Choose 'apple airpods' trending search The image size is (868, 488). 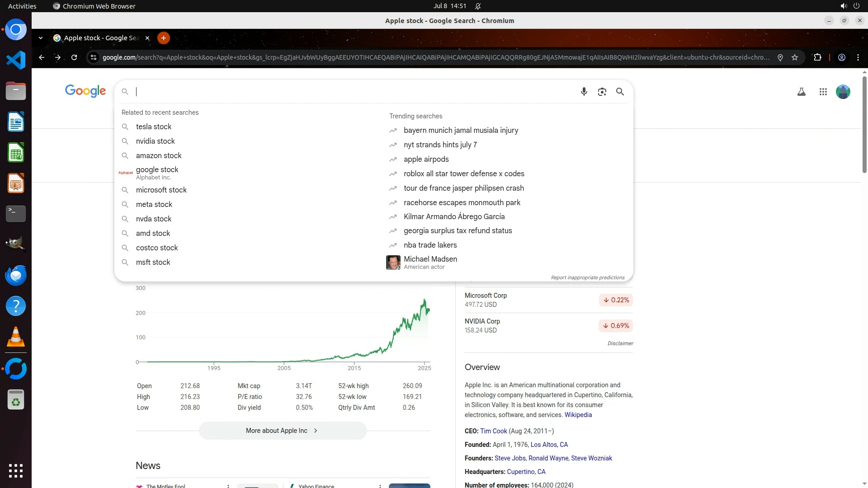pos(426,160)
